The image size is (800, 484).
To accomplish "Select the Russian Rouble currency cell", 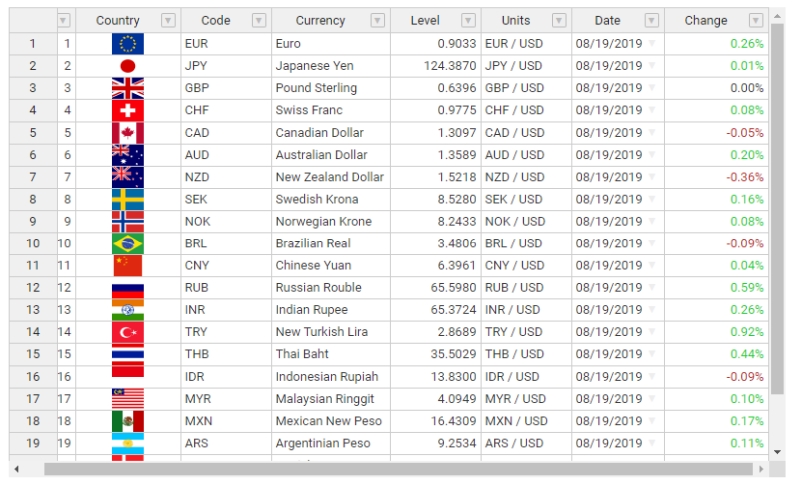I will pos(331,288).
